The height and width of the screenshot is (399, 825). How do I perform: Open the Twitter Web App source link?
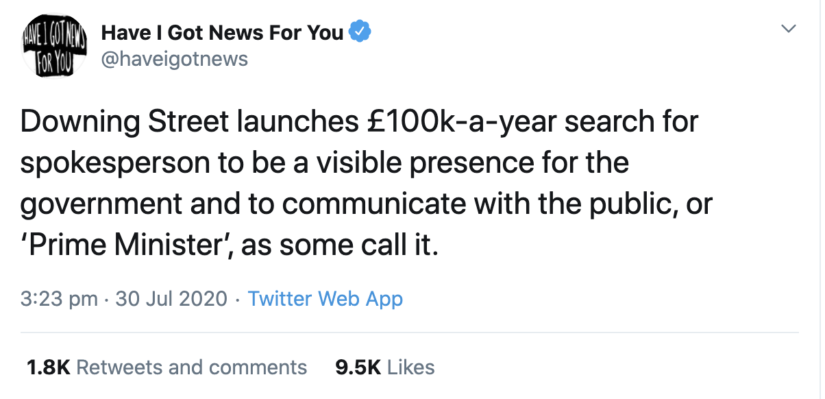pyautogui.click(x=325, y=299)
